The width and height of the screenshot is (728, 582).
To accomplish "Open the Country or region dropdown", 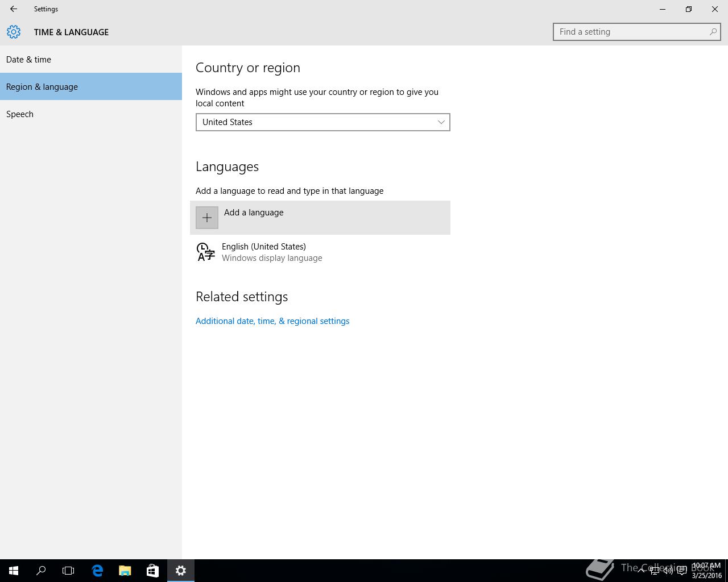I will point(323,122).
